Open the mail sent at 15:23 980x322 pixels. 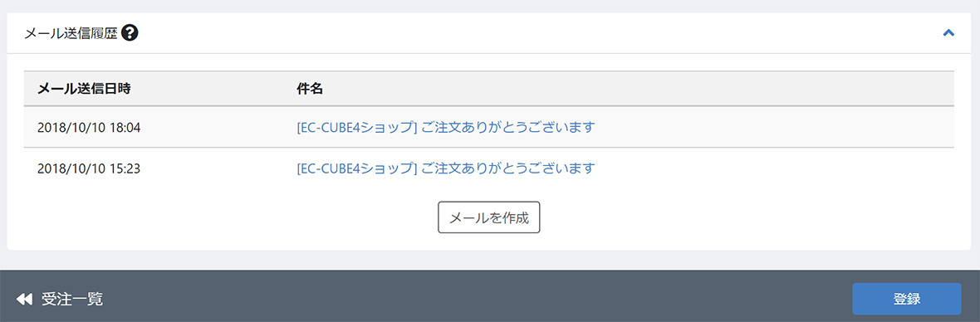[445, 168]
